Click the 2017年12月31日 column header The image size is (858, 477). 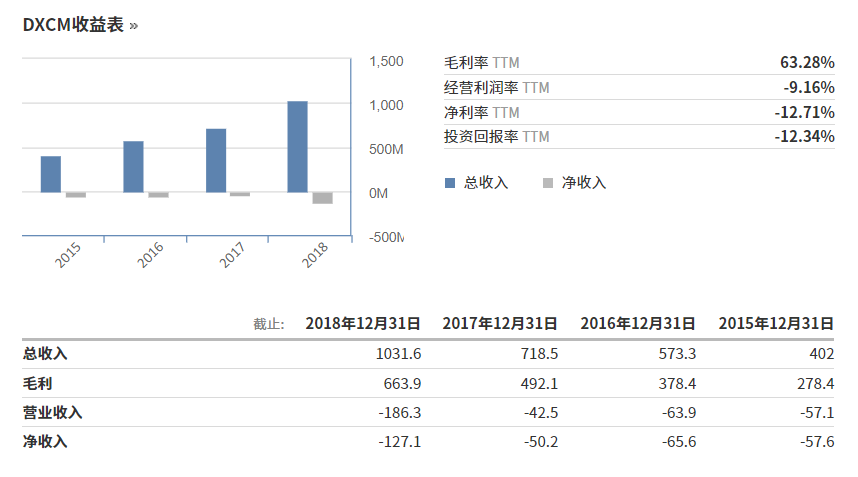500,323
